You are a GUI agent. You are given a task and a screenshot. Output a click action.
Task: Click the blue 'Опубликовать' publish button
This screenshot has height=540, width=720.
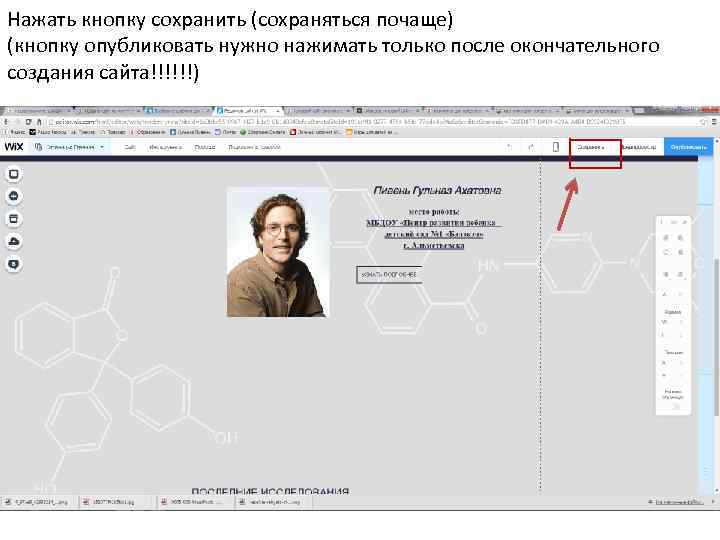[x=688, y=147]
